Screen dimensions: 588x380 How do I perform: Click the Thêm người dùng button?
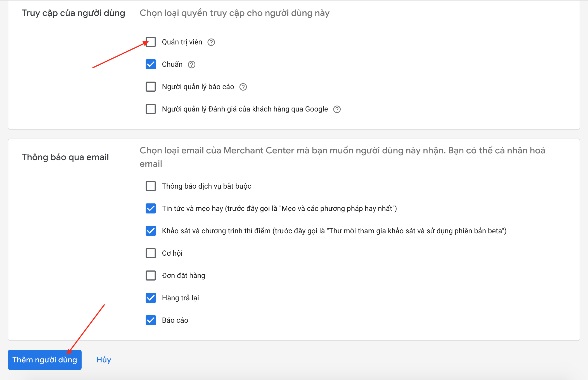coord(45,360)
